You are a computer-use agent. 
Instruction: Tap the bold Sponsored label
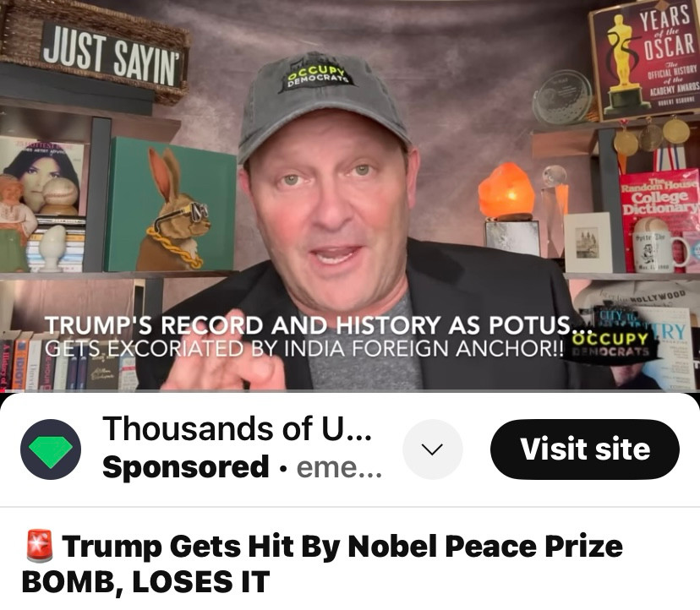[186, 467]
